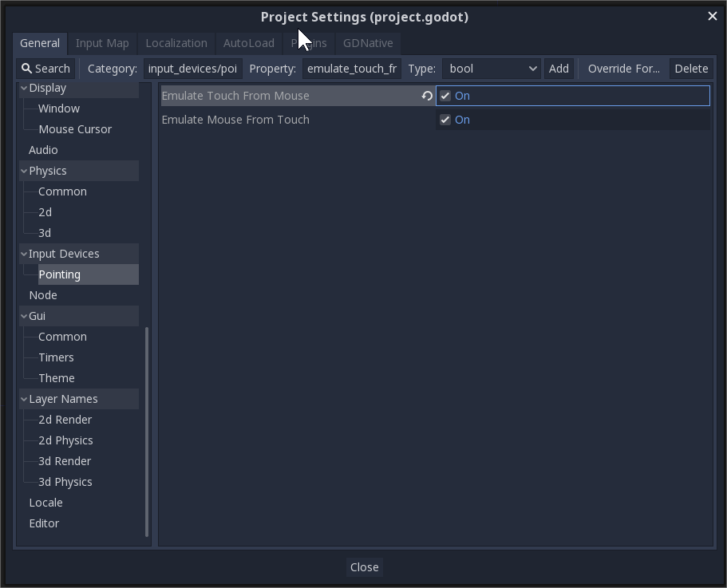Viewport: 727px width, 588px height.
Task: Click the Close button at bottom
Action: (364, 567)
